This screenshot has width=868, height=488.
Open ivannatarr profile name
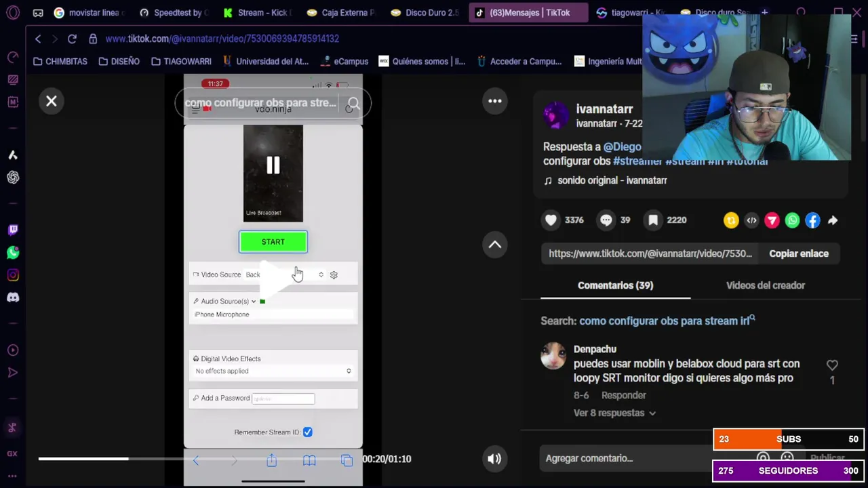604,109
